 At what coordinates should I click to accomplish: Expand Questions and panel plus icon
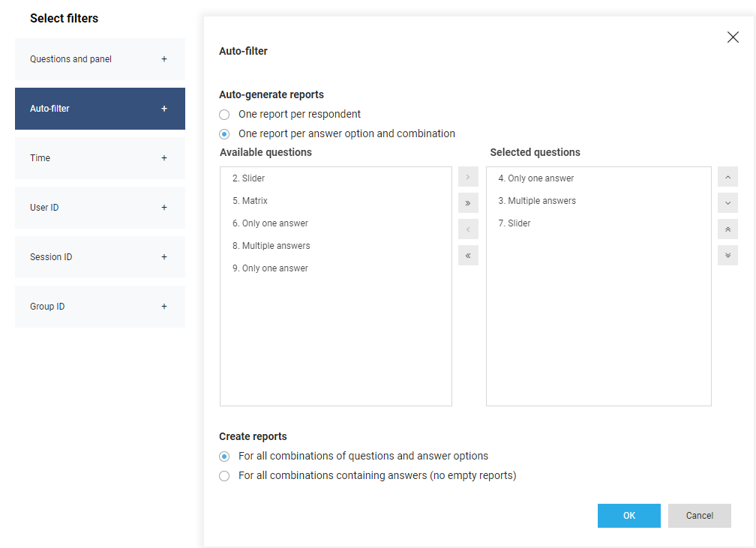(x=164, y=58)
